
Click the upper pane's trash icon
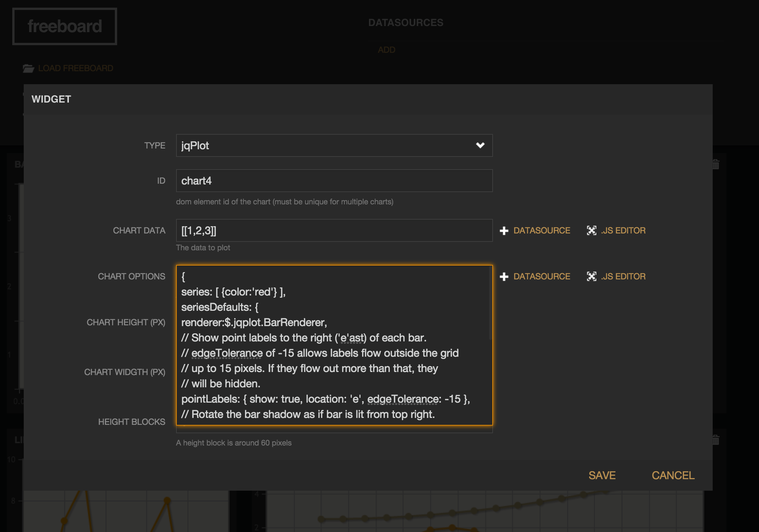716,165
